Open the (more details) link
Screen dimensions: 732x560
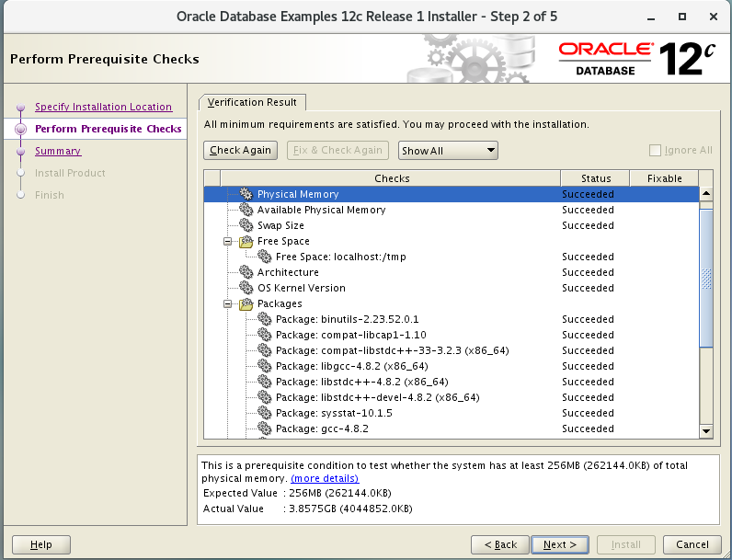coord(325,478)
